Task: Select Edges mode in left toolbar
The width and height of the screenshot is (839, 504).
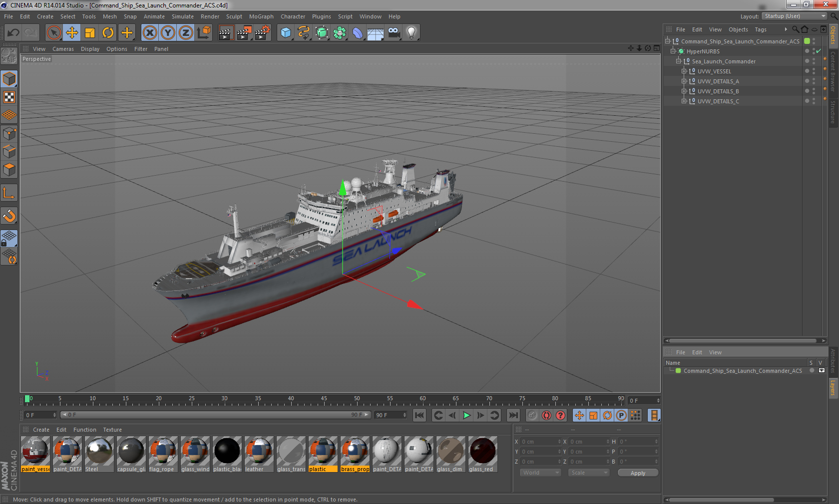Action: click(9, 151)
